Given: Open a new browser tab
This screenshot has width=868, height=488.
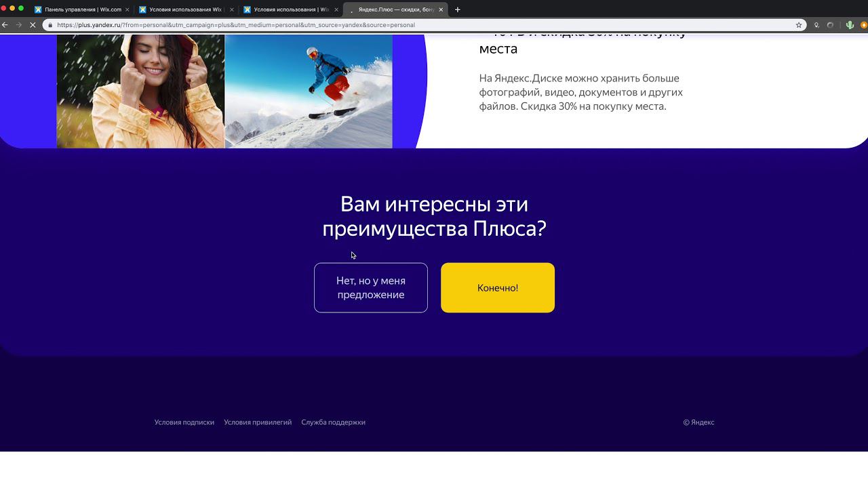Looking at the screenshot, I should pos(458,9).
